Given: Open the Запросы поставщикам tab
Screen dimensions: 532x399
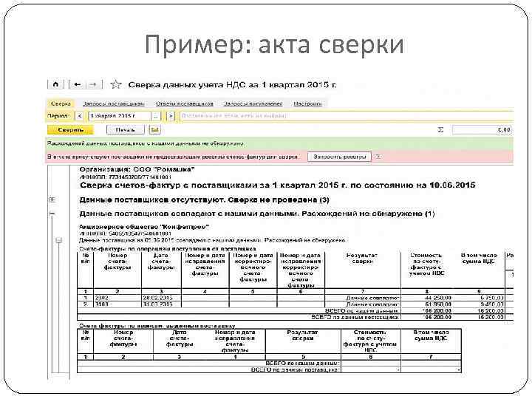Looking at the screenshot, I should tap(114, 103).
